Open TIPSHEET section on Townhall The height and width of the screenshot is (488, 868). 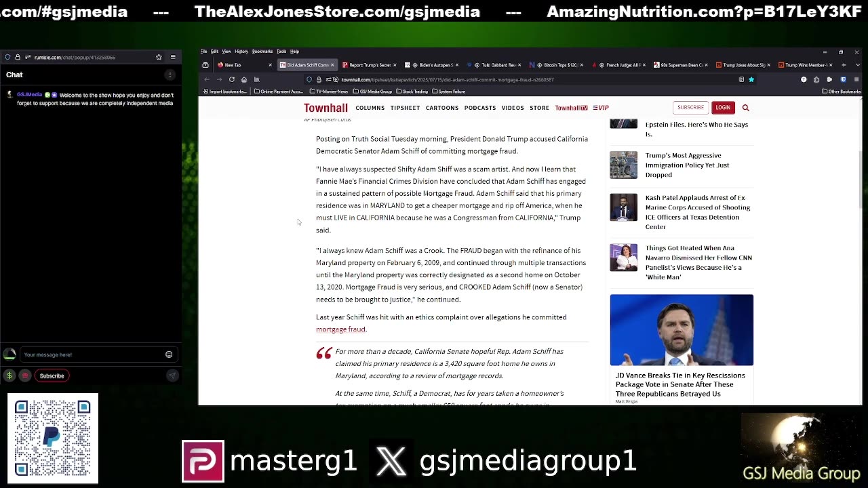(405, 108)
